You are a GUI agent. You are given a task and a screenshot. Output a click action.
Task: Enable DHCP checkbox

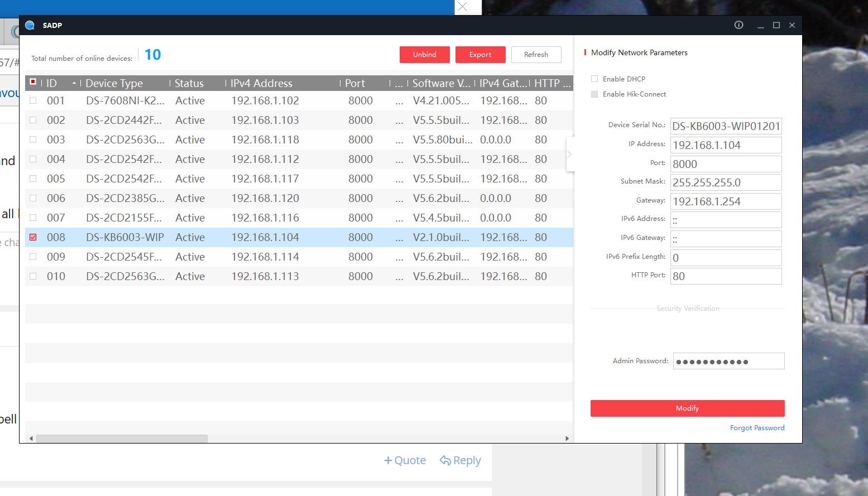coord(594,79)
